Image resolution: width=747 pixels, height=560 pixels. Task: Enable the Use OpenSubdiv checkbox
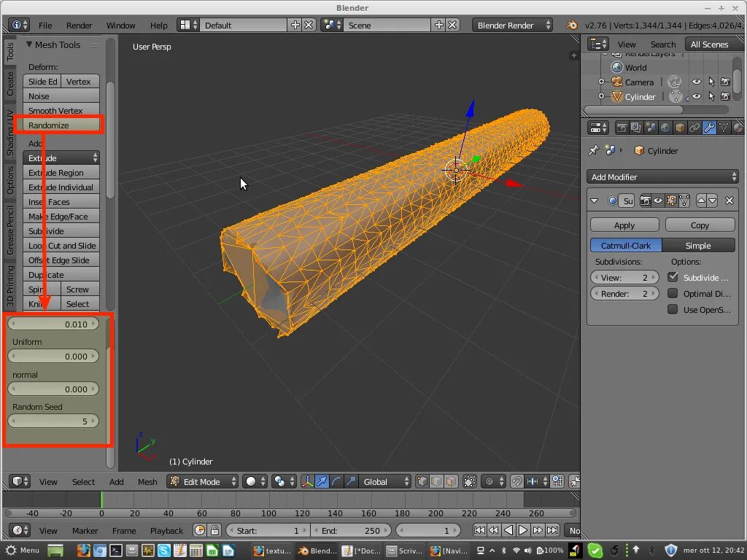coord(673,309)
